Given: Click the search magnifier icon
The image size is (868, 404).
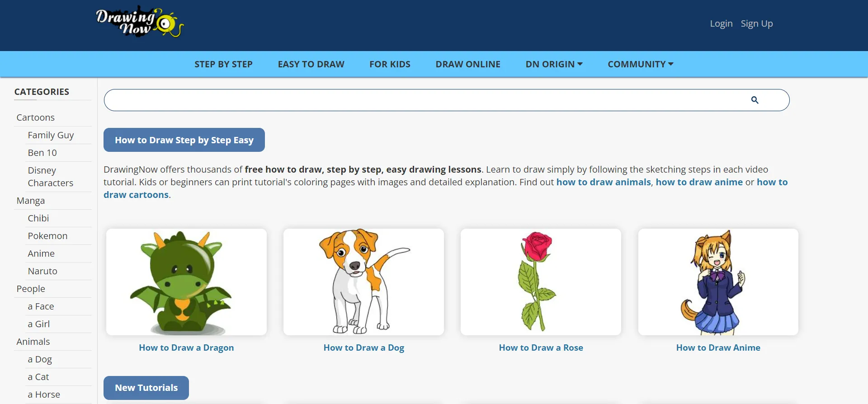Looking at the screenshot, I should [x=755, y=100].
